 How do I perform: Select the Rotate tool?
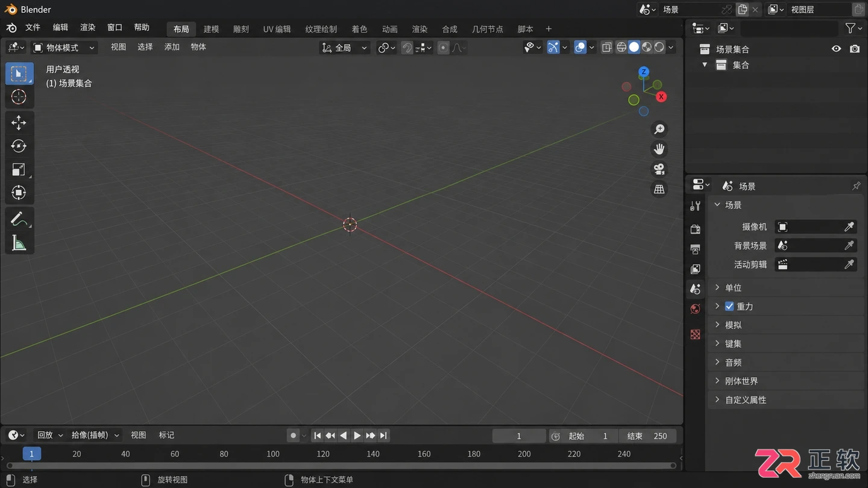tap(19, 146)
